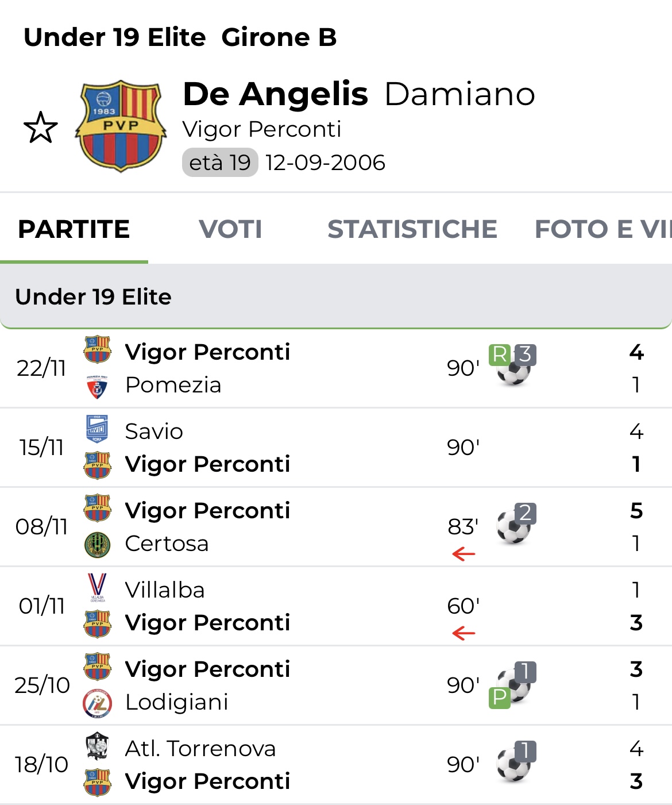Collapse the Under 19 Elite section header
This screenshot has width=672, height=805.
pos(335,296)
